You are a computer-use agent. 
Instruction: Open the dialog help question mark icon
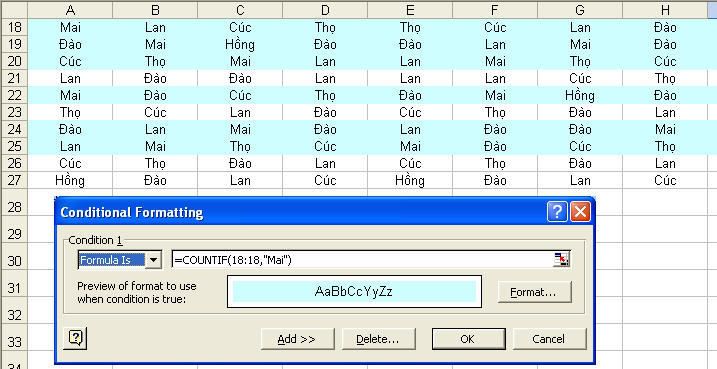(x=556, y=212)
